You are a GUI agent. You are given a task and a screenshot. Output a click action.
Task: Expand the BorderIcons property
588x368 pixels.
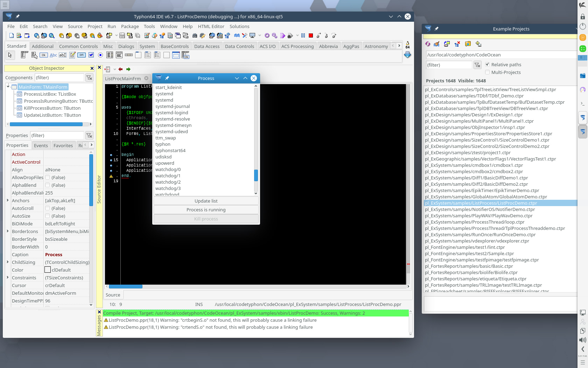click(x=8, y=231)
